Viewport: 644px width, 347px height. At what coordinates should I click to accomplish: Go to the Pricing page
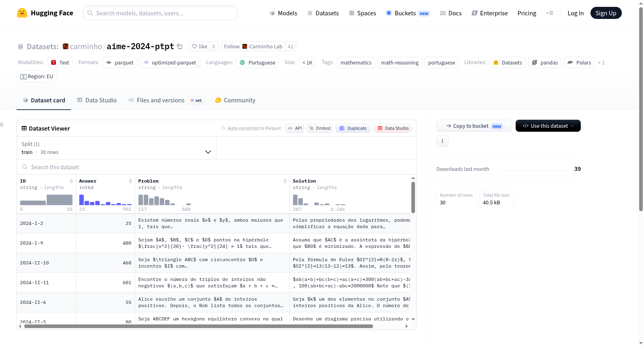pos(527,13)
